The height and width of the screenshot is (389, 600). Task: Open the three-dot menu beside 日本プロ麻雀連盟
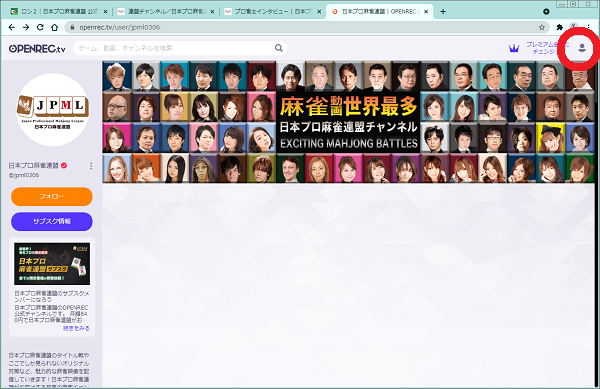coord(91,166)
